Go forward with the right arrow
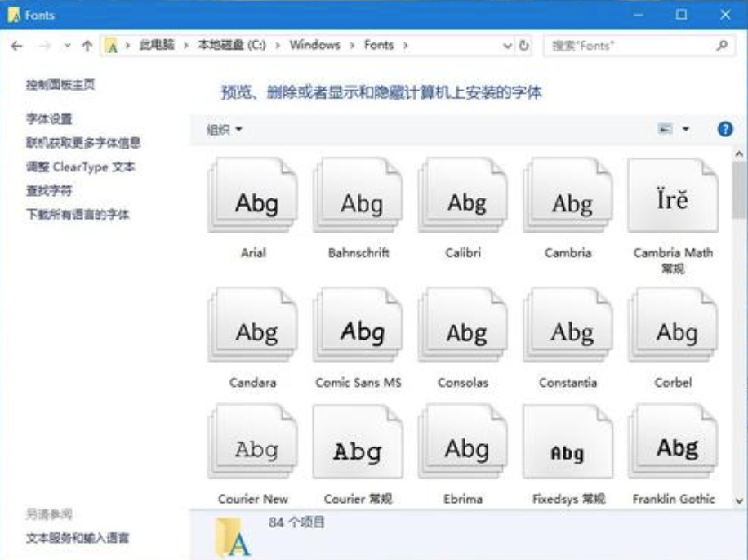Viewport: 748px width, 560px height. (x=45, y=46)
